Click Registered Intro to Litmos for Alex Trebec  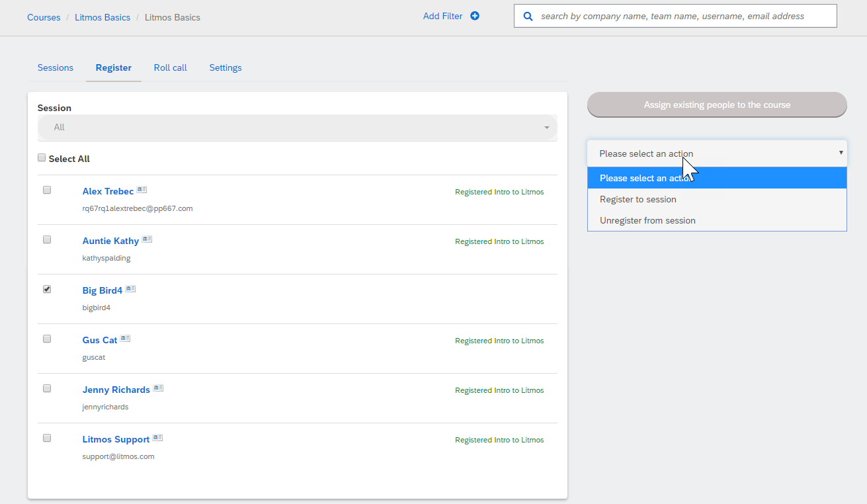499,192
